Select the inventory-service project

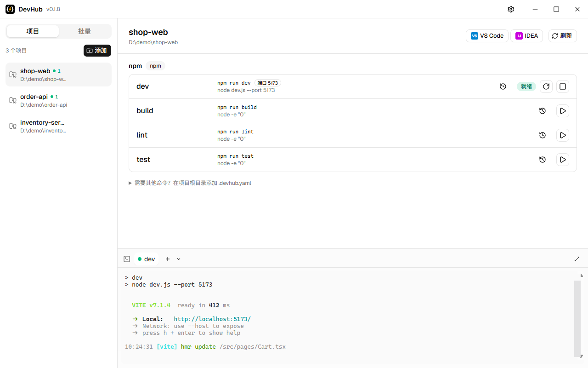[x=58, y=126]
